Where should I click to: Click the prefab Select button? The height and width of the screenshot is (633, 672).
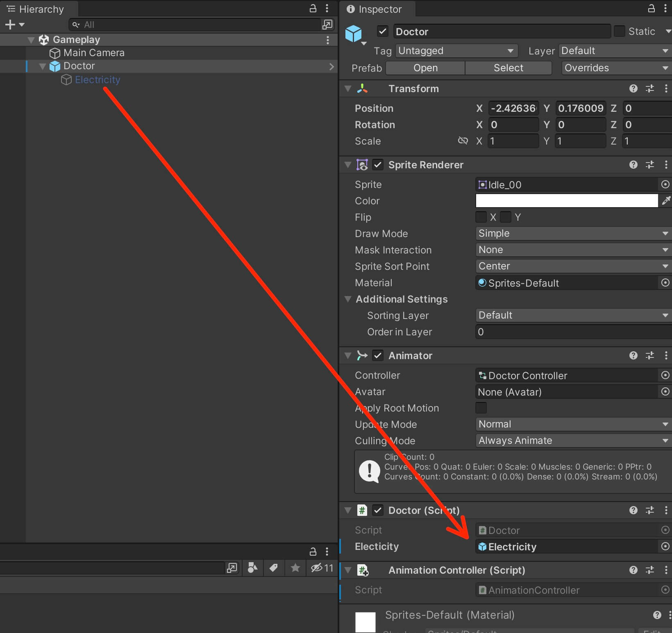(508, 68)
